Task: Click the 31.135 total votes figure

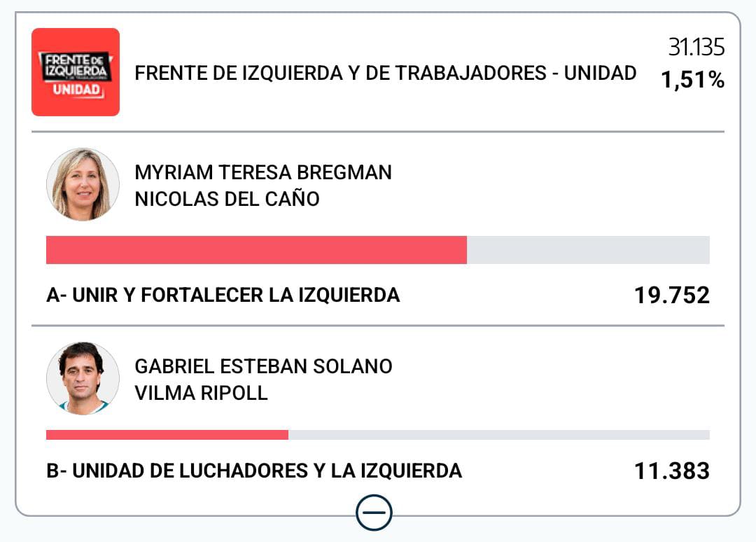Action: 696,48
